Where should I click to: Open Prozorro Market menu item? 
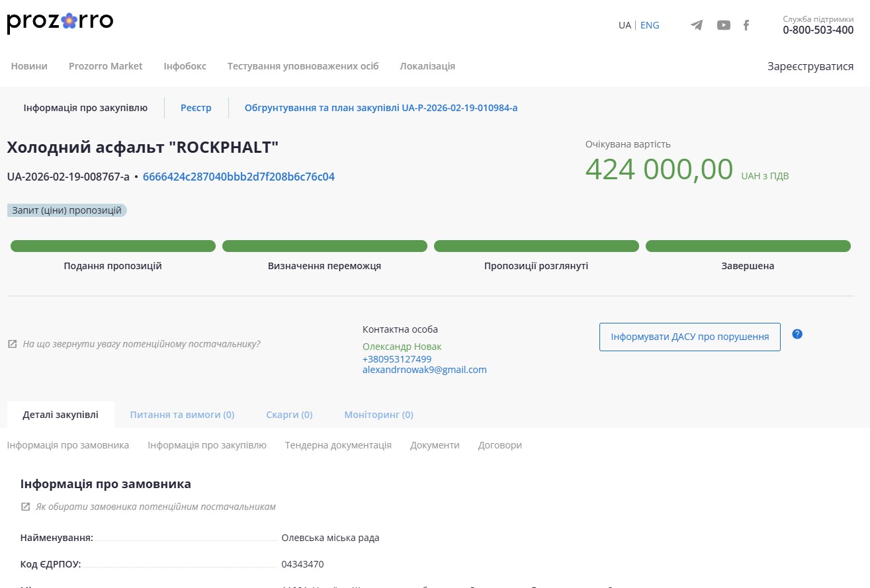coord(106,66)
